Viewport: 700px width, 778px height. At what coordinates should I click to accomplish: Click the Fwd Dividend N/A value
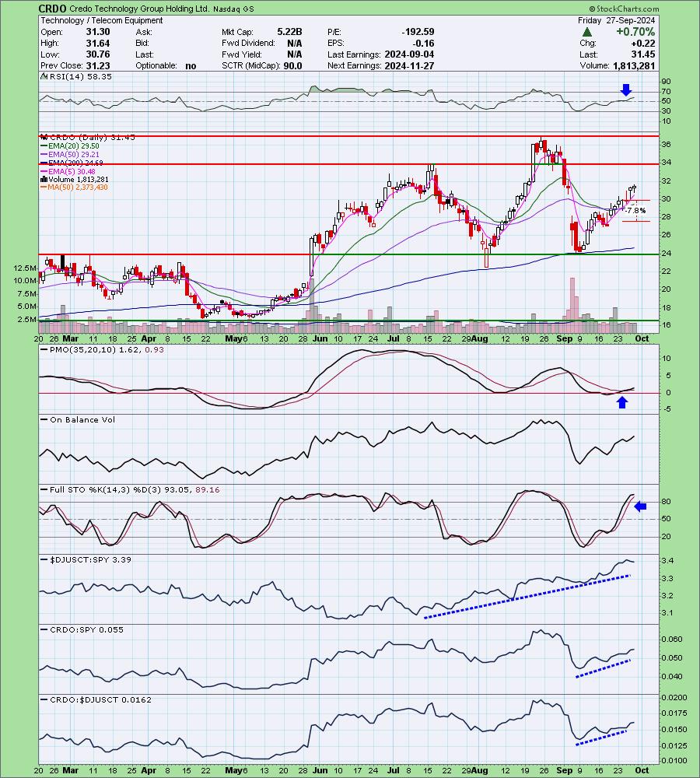click(x=294, y=43)
